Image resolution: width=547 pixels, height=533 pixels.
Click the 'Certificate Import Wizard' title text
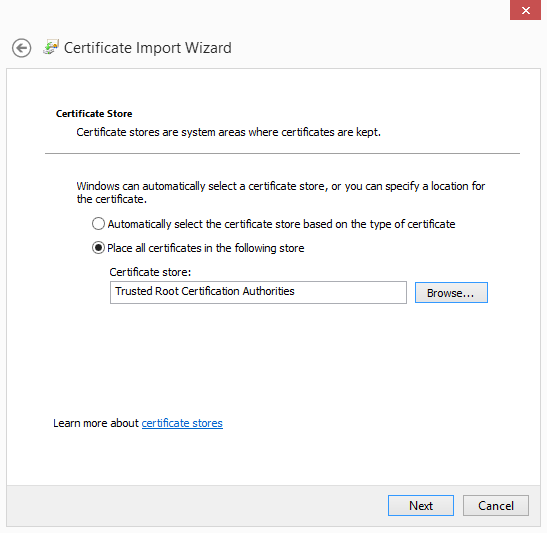tap(148, 48)
